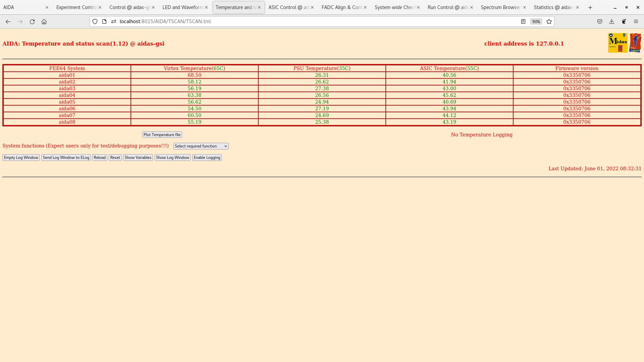Image resolution: width=644 pixels, height=362 pixels.
Task: Click the Midas logo image
Action: click(618, 43)
